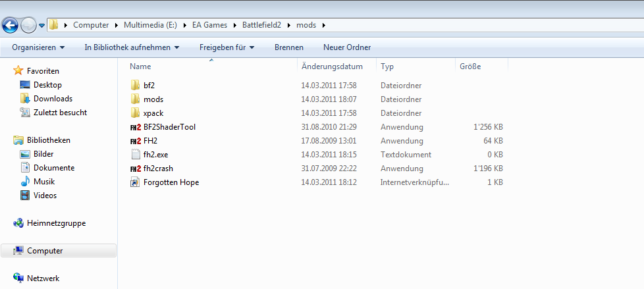Viewport: 644px width, 289px height.
Task: Expand the arrow after Multimedia (E:) breadcrumb
Action: coord(184,26)
